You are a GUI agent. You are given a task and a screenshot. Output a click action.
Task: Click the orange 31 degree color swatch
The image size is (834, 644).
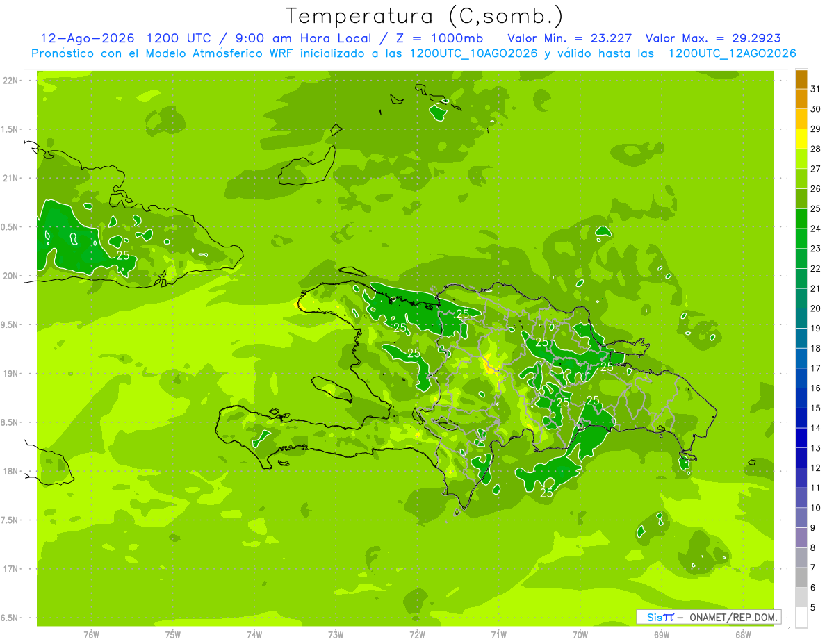click(x=801, y=80)
